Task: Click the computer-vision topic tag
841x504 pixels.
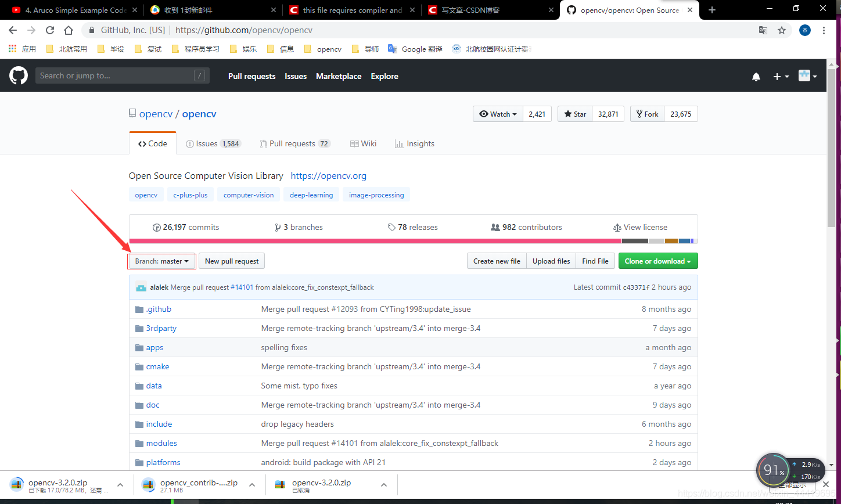Action: pyautogui.click(x=249, y=195)
